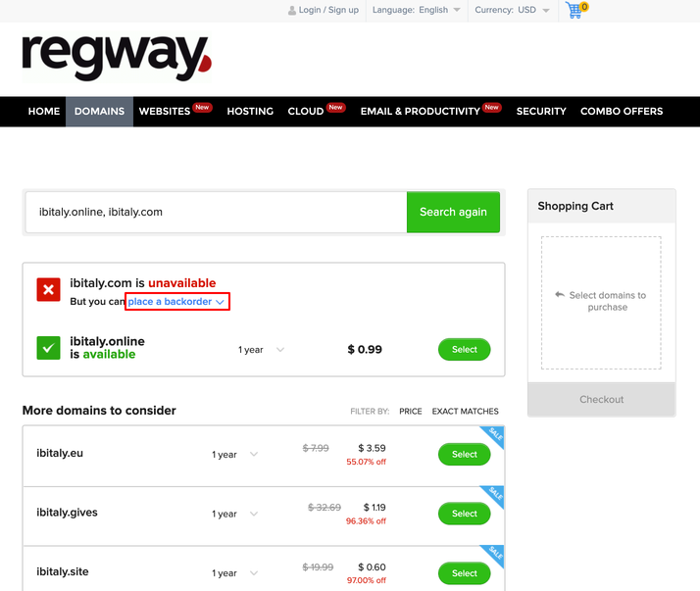Screen dimensions: 700x591
Task: Open the Language English dropdown
Action: click(x=417, y=10)
